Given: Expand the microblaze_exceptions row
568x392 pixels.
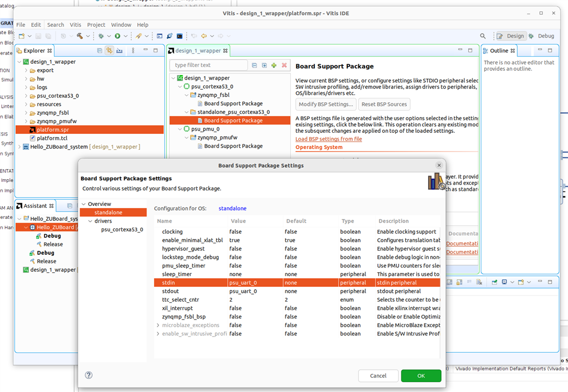Looking at the screenshot, I should pyautogui.click(x=158, y=325).
